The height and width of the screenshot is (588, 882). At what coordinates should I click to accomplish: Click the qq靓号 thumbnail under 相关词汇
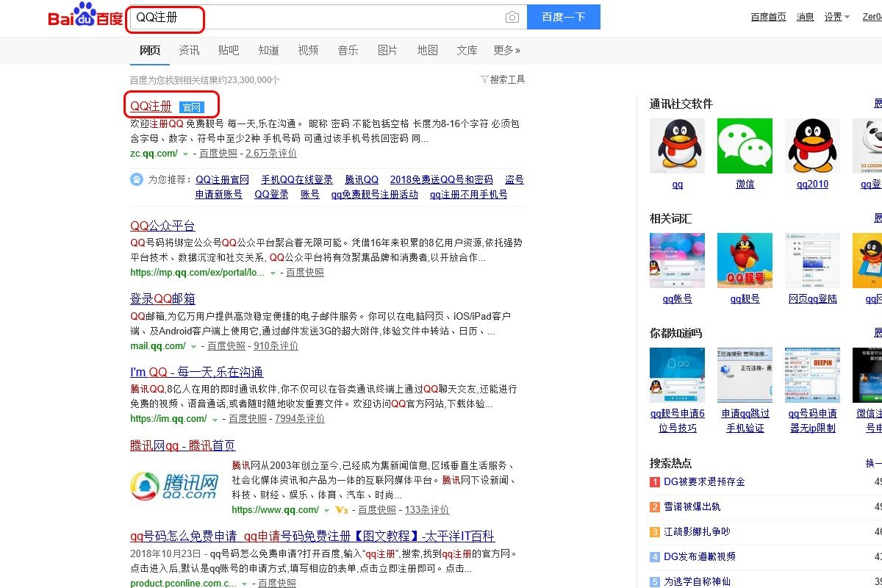click(745, 259)
